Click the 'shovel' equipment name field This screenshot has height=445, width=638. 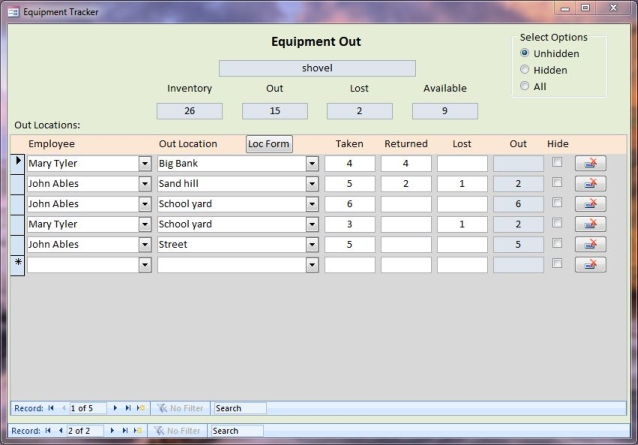point(317,68)
